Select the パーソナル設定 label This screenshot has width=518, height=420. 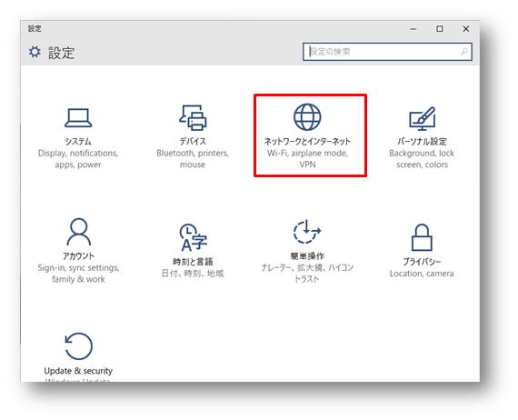pos(422,142)
